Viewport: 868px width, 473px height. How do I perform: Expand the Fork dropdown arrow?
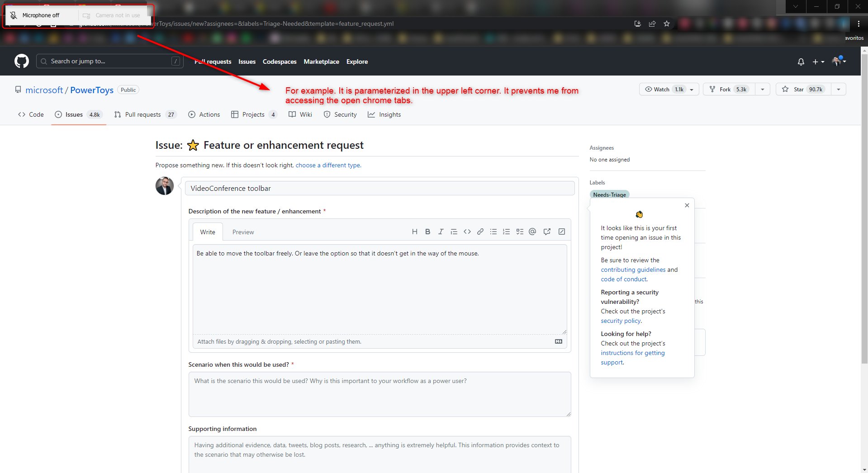pos(762,89)
